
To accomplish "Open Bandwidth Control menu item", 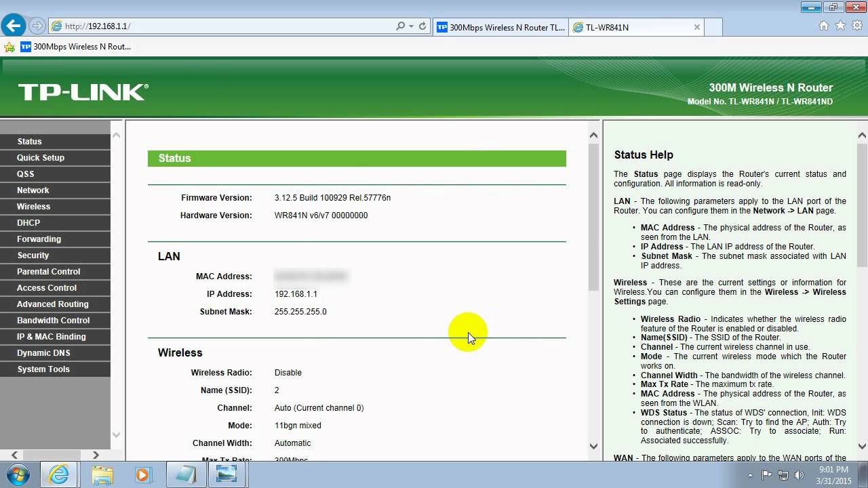I will 55,320.
